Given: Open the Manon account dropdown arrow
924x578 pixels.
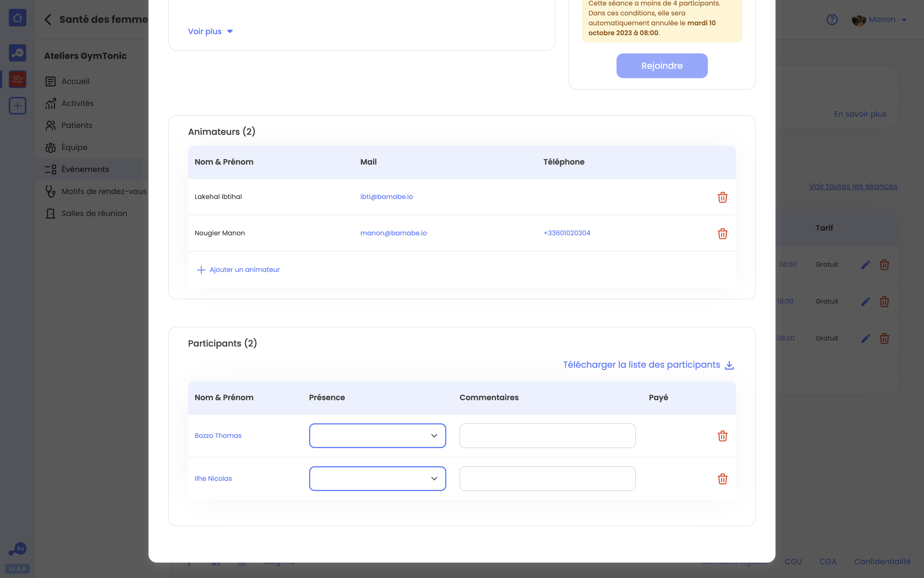Looking at the screenshot, I should click(x=904, y=20).
